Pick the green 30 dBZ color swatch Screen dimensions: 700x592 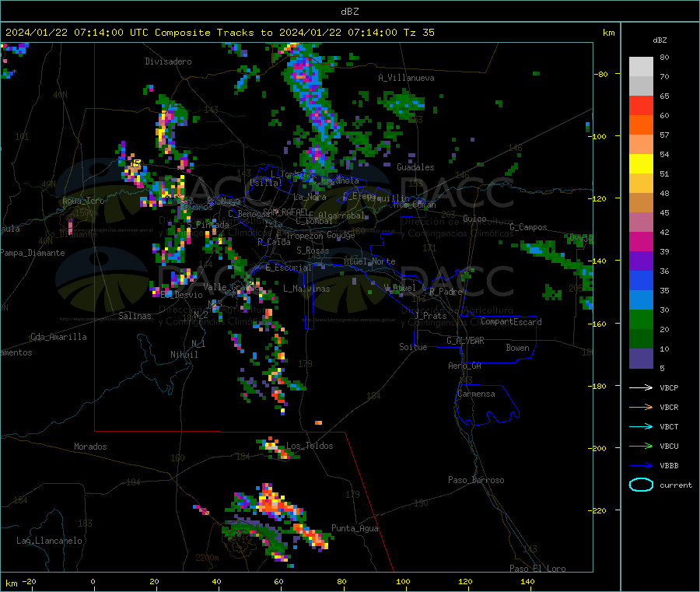point(641,319)
